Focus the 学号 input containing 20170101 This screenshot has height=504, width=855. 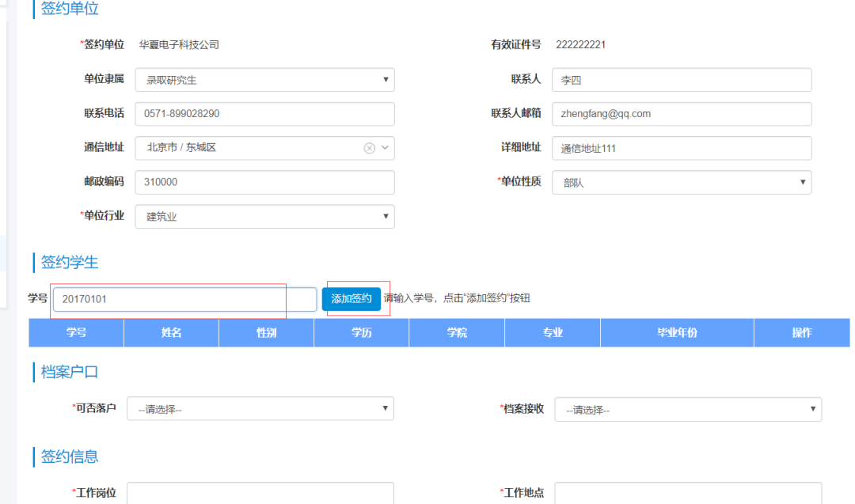click(184, 299)
